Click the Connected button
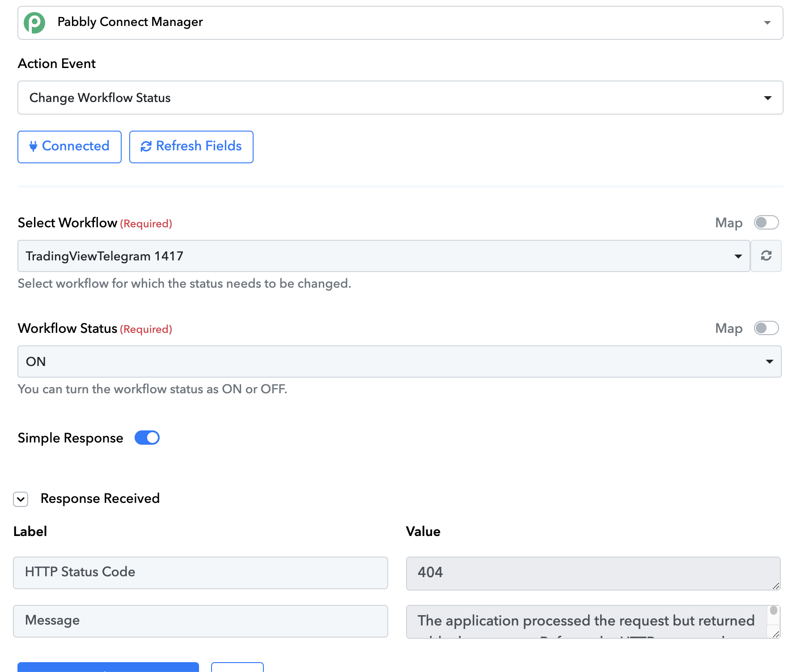 point(69,147)
